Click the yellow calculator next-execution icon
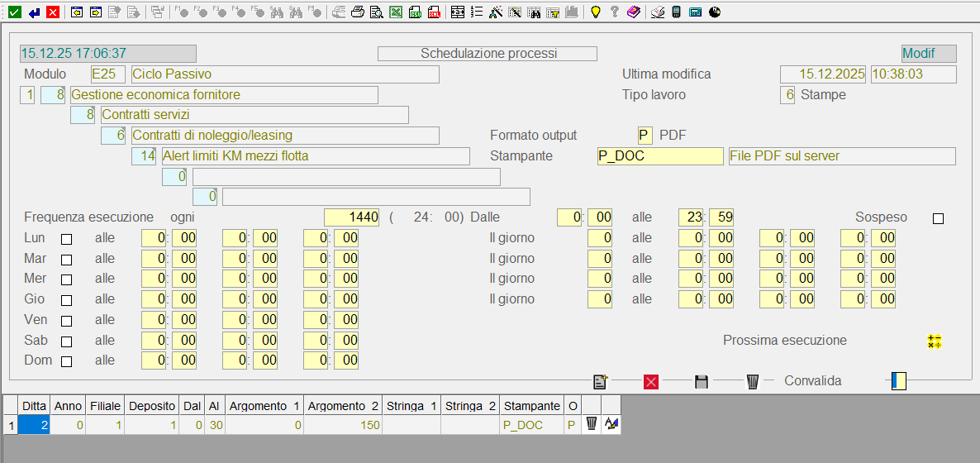This screenshot has width=980, height=463. (x=935, y=341)
